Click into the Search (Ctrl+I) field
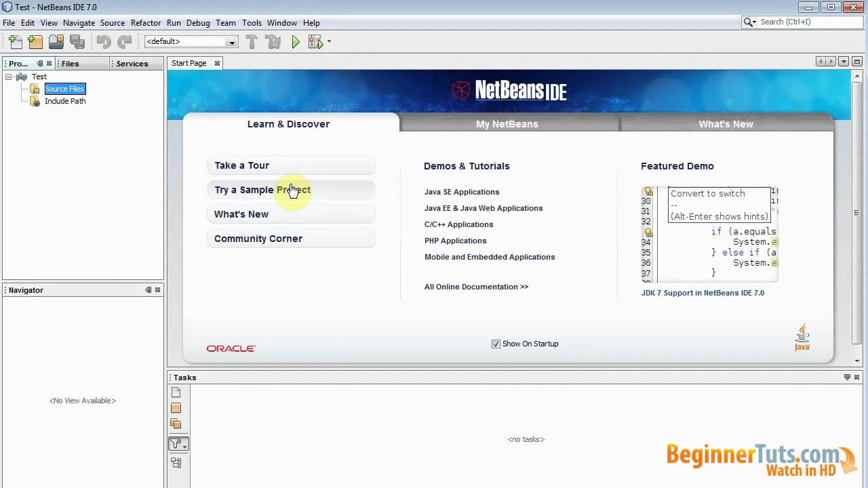This screenshot has width=868, height=488. point(810,22)
